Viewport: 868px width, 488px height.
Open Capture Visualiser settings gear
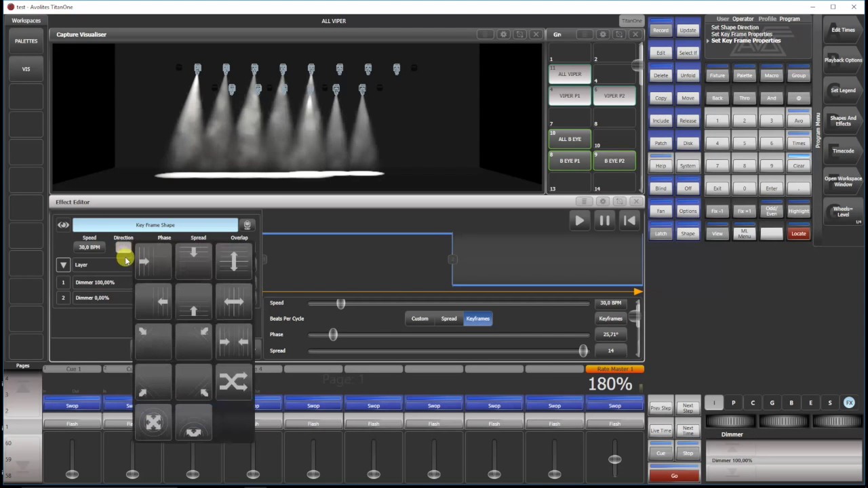click(x=503, y=35)
